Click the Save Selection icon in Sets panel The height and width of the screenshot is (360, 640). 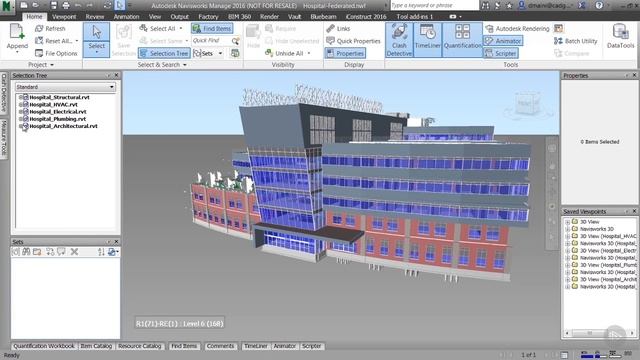click(x=16, y=252)
